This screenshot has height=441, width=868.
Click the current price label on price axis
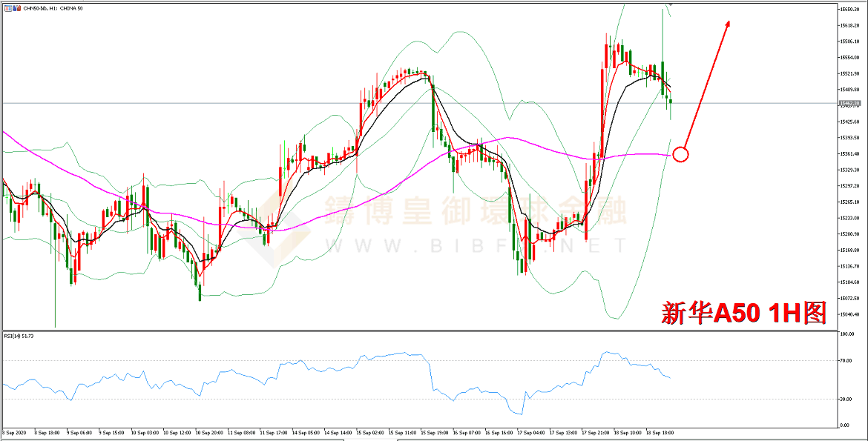(x=849, y=103)
